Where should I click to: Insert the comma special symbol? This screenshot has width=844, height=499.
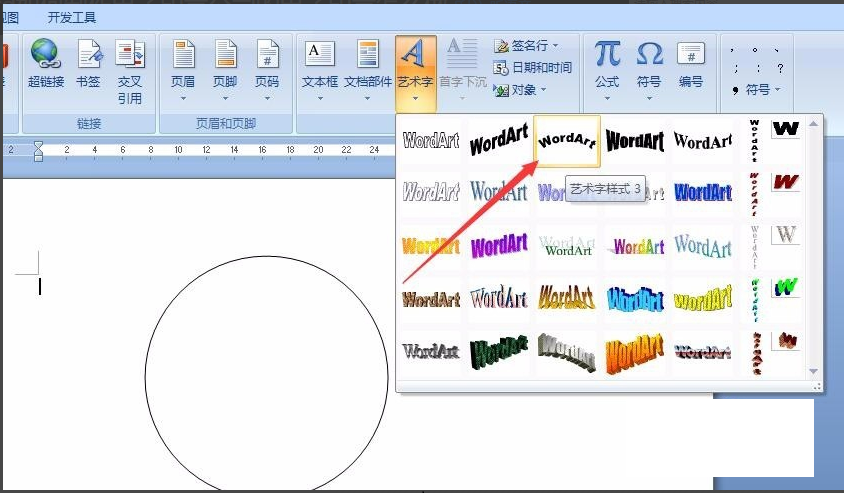[733, 50]
